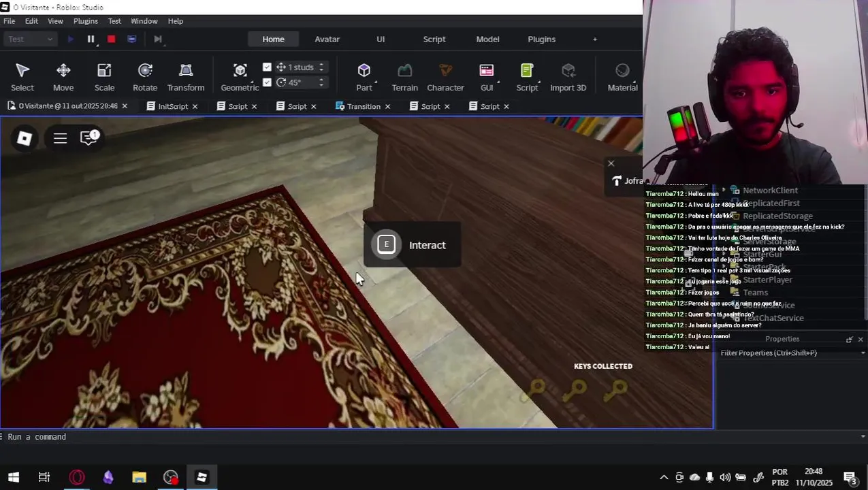Open the Plugins menu in menu bar

point(86,21)
